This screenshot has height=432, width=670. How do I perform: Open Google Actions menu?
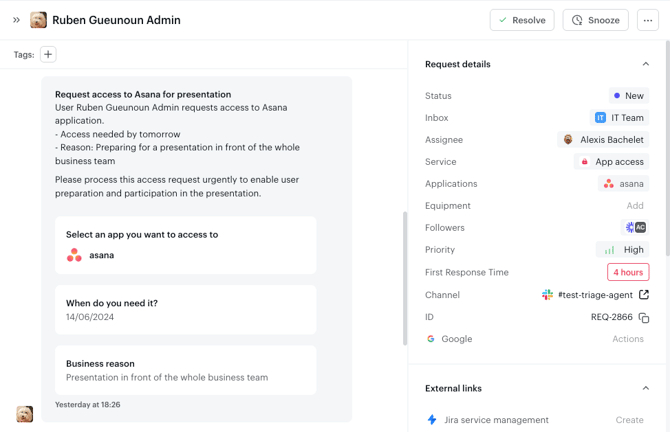click(627, 339)
